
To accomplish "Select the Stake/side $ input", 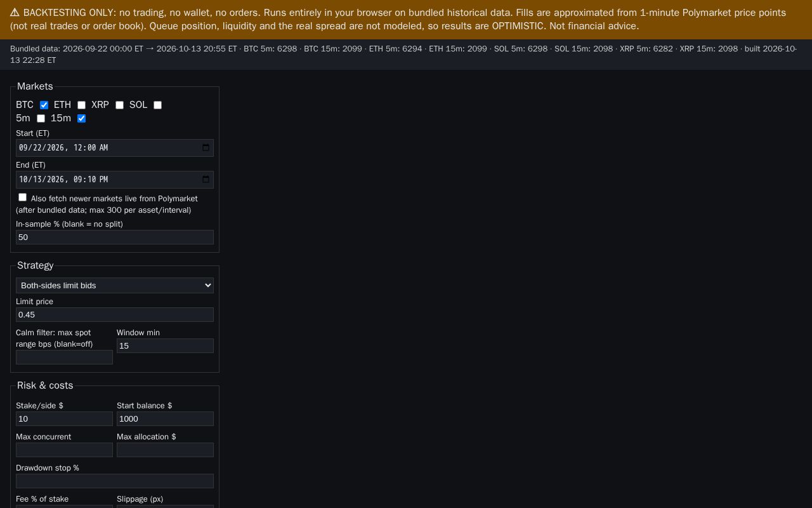I will [64, 418].
